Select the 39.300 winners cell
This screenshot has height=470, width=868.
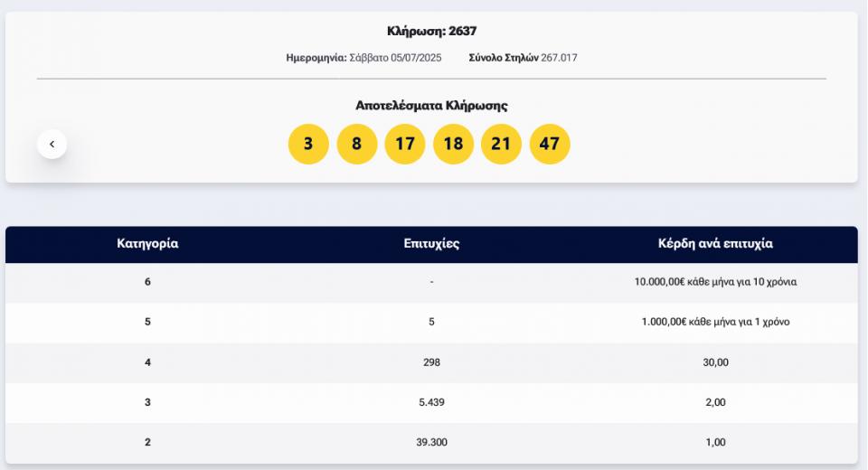pyautogui.click(x=432, y=442)
